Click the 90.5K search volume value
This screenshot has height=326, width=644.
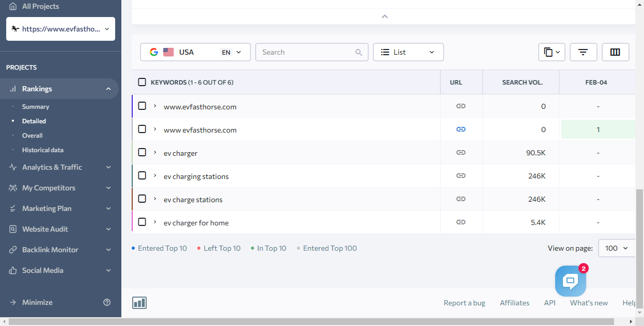coord(535,153)
